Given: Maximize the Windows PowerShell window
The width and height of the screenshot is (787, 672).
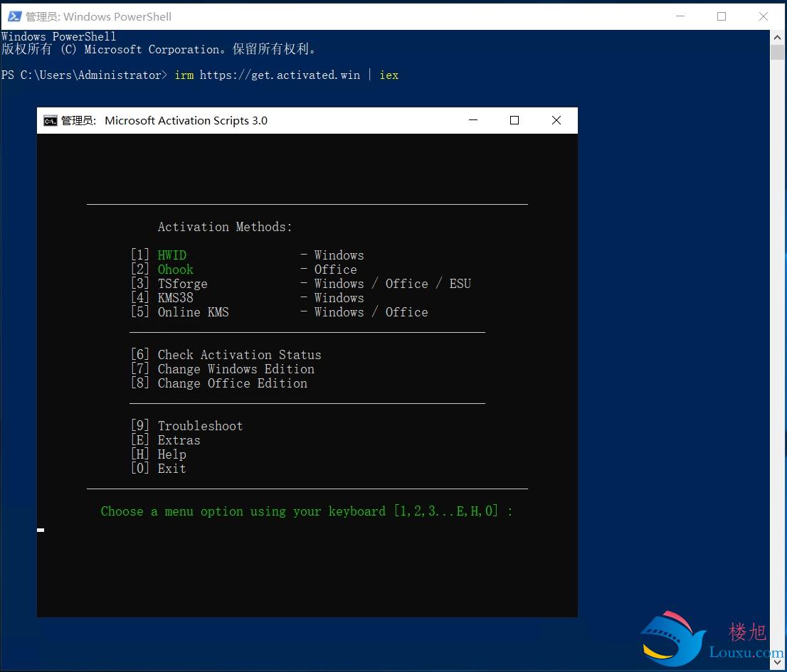Looking at the screenshot, I should [x=722, y=16].
